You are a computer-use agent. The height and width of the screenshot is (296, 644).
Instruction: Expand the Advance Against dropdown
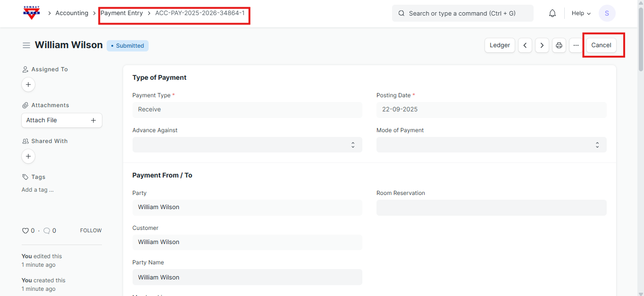[x=247, y=145]
